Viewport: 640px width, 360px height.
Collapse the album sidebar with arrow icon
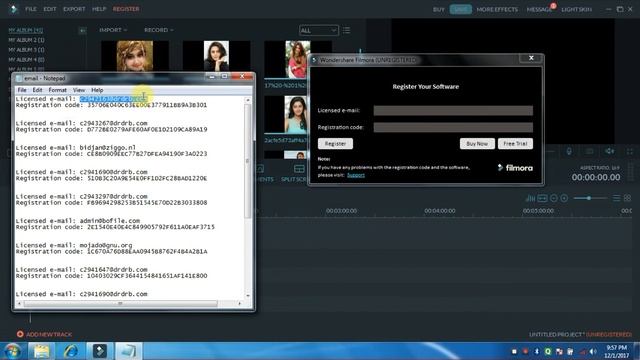(82, 31)
